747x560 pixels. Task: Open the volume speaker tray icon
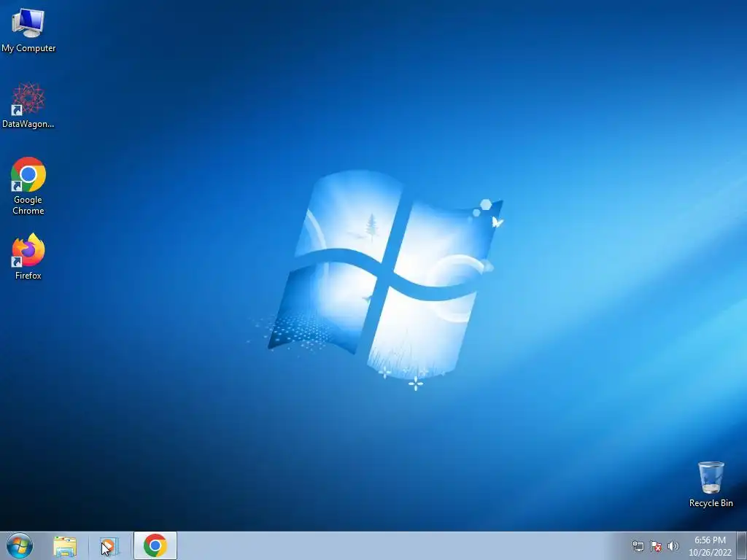click(x=673, y=546)
